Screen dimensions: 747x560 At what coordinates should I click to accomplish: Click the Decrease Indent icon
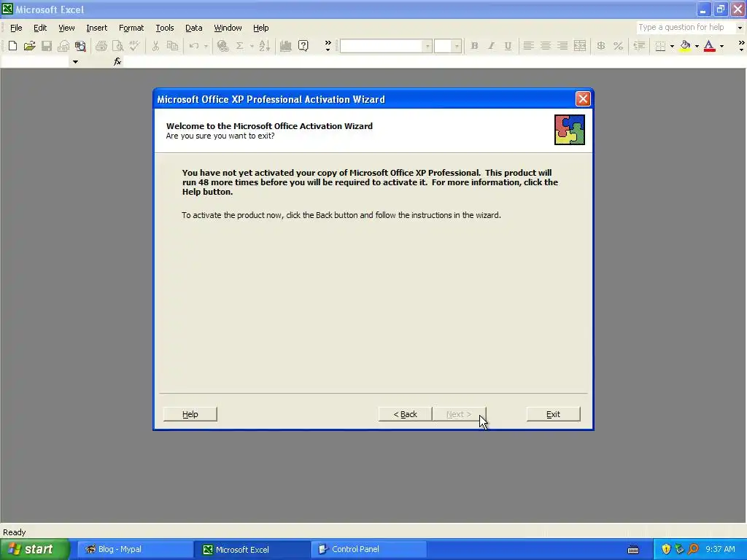tap(639, 46)
